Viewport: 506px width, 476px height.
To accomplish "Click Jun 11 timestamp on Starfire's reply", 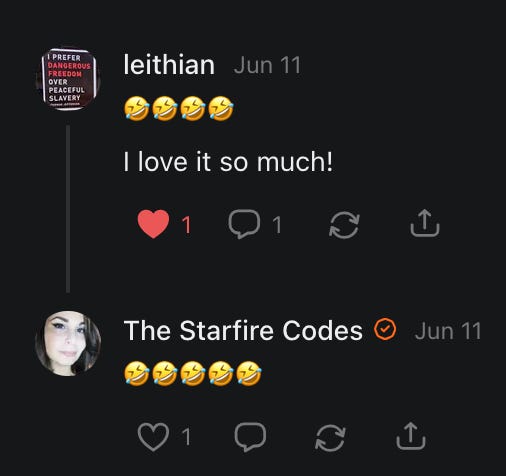I will coord(448,331).
